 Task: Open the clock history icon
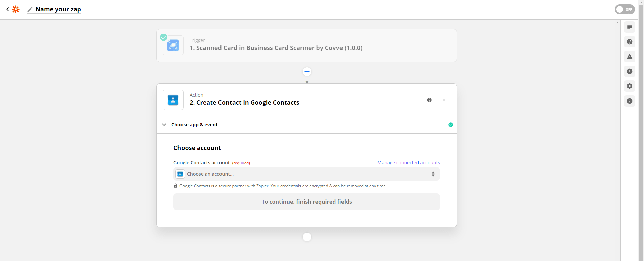tap(630, 71)
